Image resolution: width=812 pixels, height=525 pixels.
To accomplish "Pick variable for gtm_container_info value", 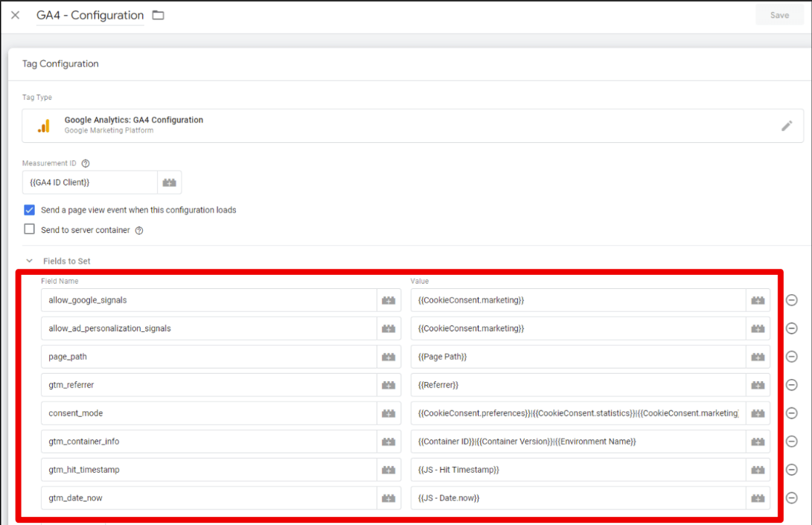I will click(758, 442).
